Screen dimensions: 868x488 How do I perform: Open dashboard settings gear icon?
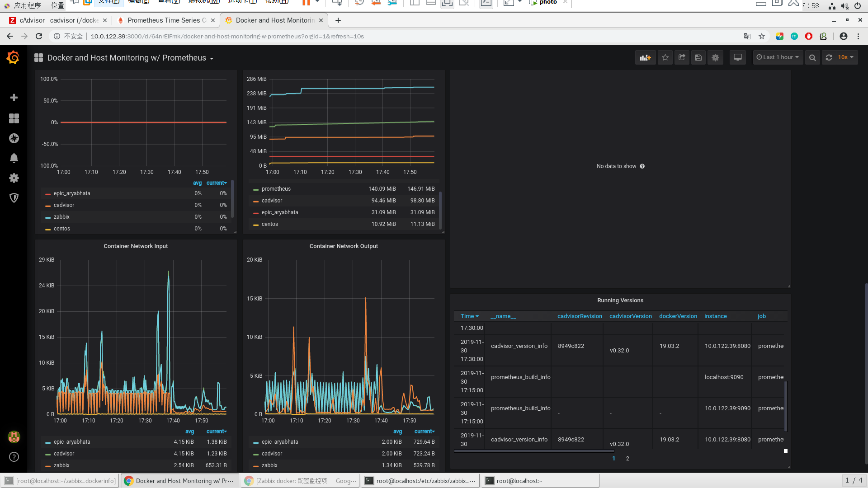[715, 57]
